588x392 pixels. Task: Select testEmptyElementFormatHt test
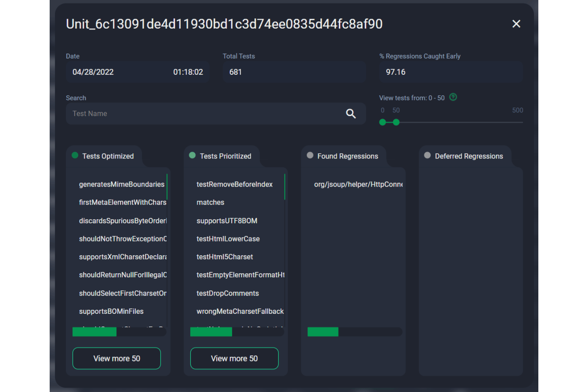[x=240, y=275]
